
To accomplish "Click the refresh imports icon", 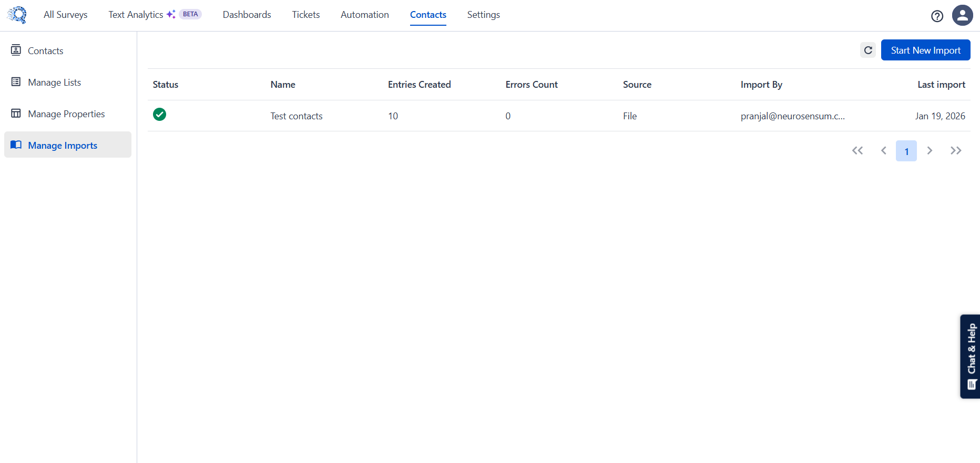I will point(868,50).
